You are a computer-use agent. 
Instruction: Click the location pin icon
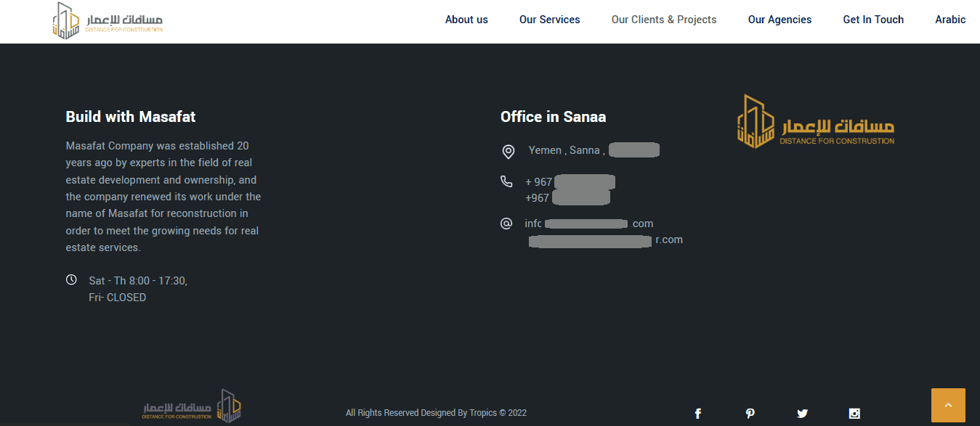[509, 151]
